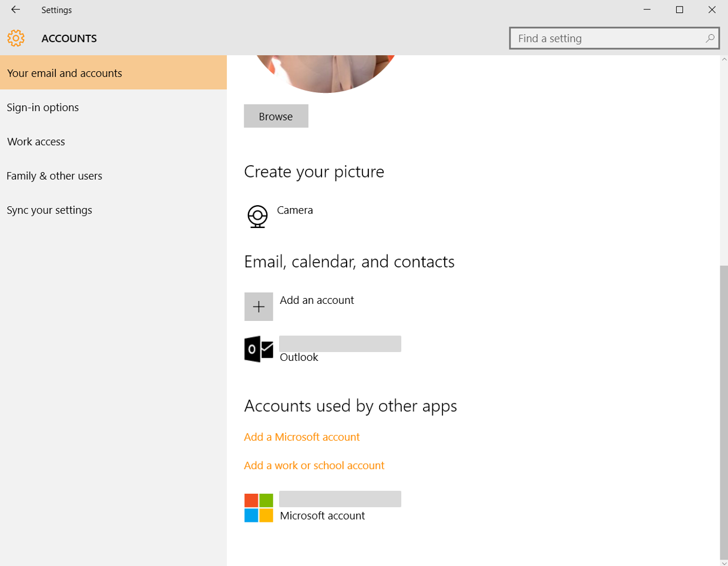
Task: Go to Sync your settings
Action: [113, 210]
